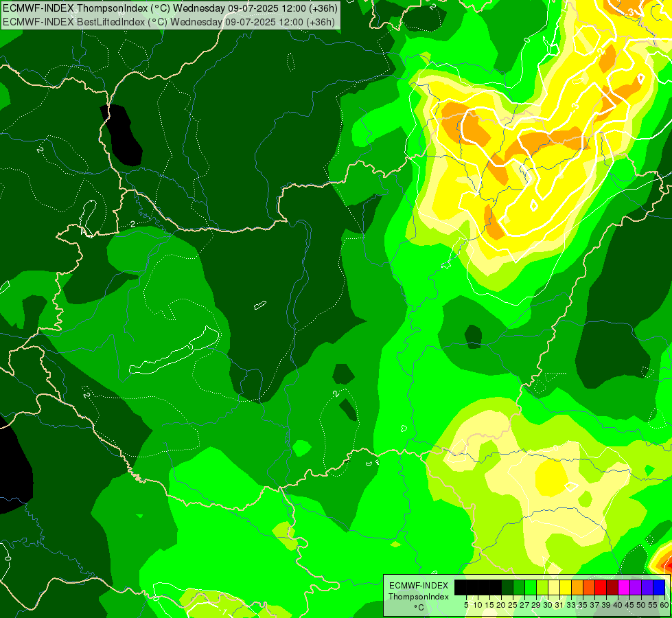Select the yellow 31–33 legend swatch

(566, 588)
